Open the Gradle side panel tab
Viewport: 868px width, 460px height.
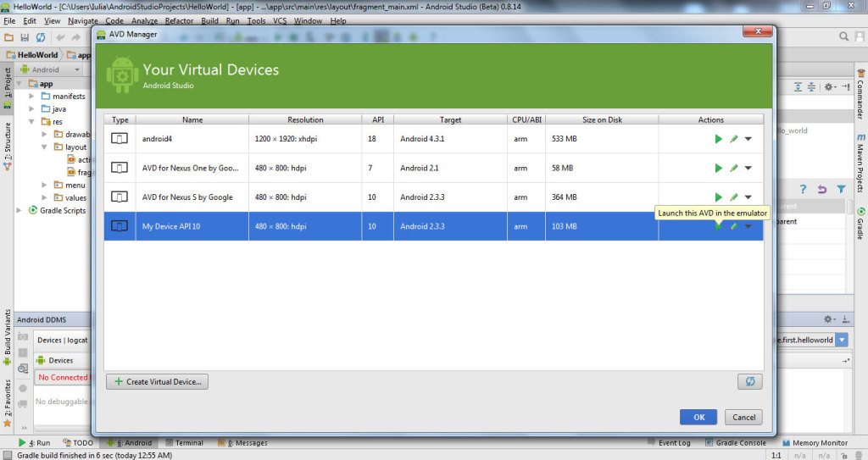pos(861,224)
